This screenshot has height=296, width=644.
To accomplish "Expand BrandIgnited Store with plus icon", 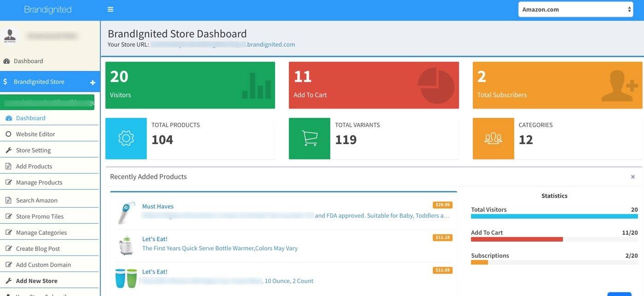I will click(92, 82).
